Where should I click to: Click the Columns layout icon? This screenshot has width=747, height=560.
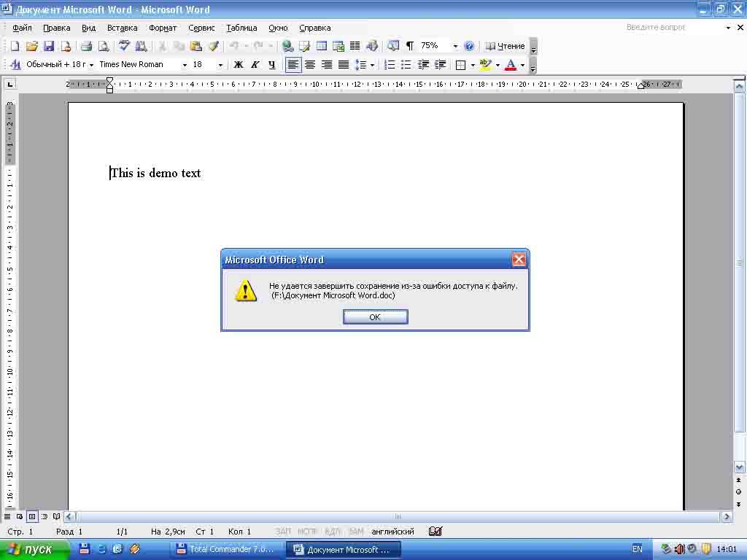pyautogui.click(x=355, y=46)
